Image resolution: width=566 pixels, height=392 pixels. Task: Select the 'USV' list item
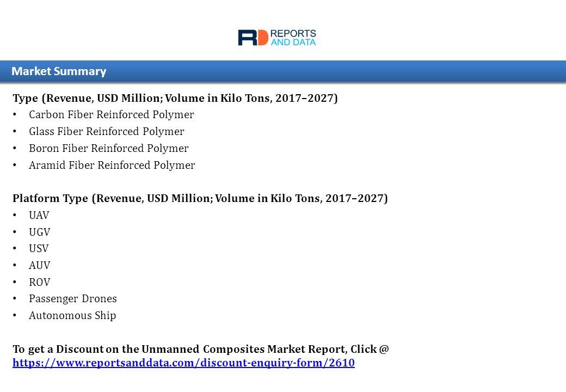coord(39,249)
